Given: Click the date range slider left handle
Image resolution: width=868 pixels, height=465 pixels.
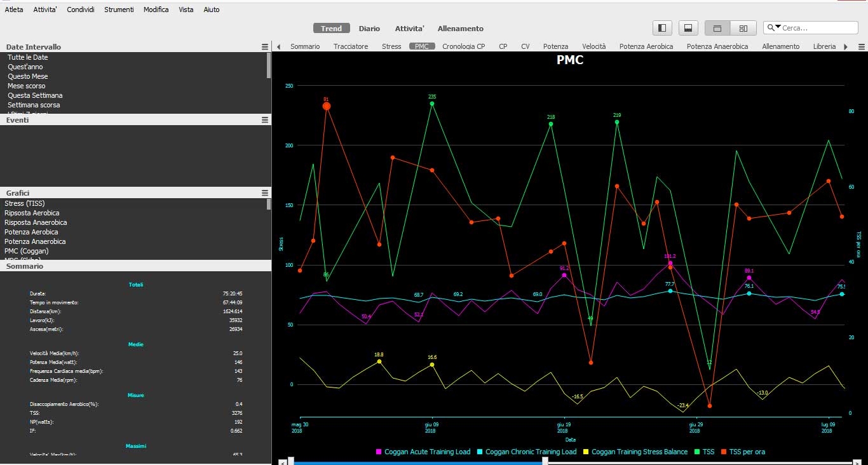Looking at the screenshot, I should point(291,461).
